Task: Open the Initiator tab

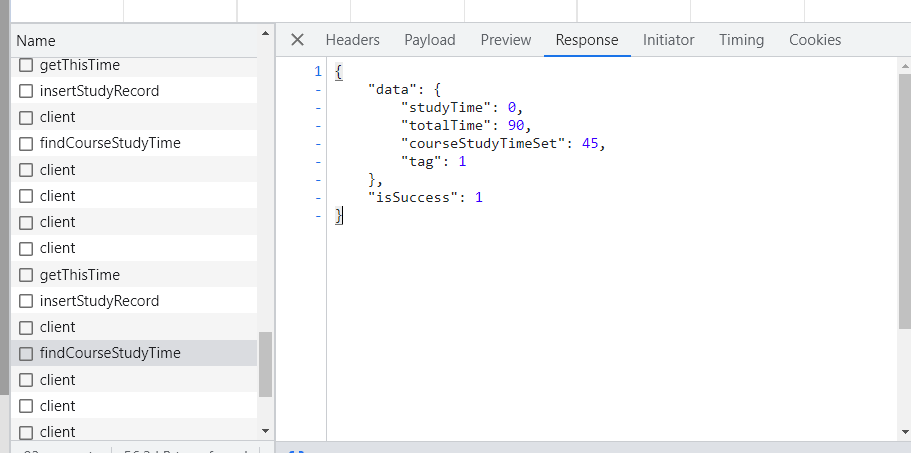Action: [668, 40]
